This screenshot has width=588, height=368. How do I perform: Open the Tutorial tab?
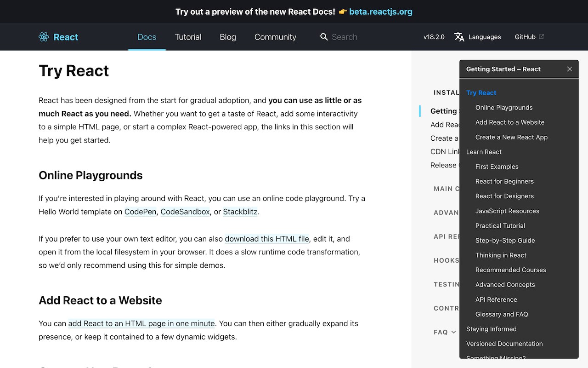pyautogui.click(x=188, y=37)
